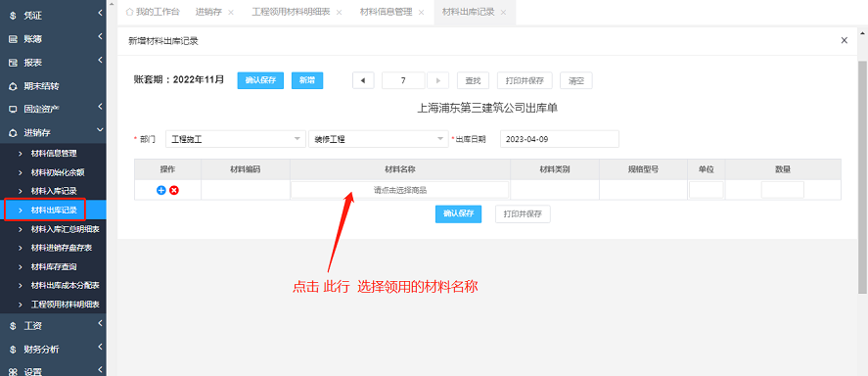Open 材料入库记录 in sidebar
Viewport: 868px width, 376px height.
pos(53,191)
